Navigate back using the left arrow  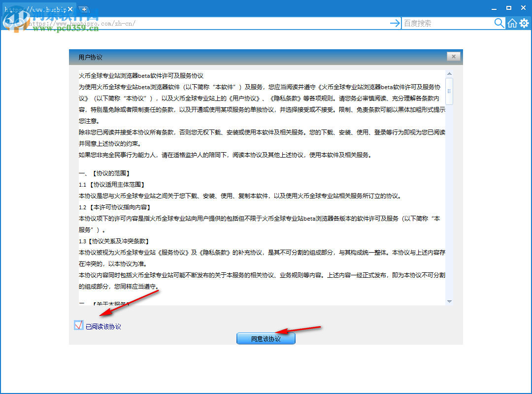tap(7, 23)
